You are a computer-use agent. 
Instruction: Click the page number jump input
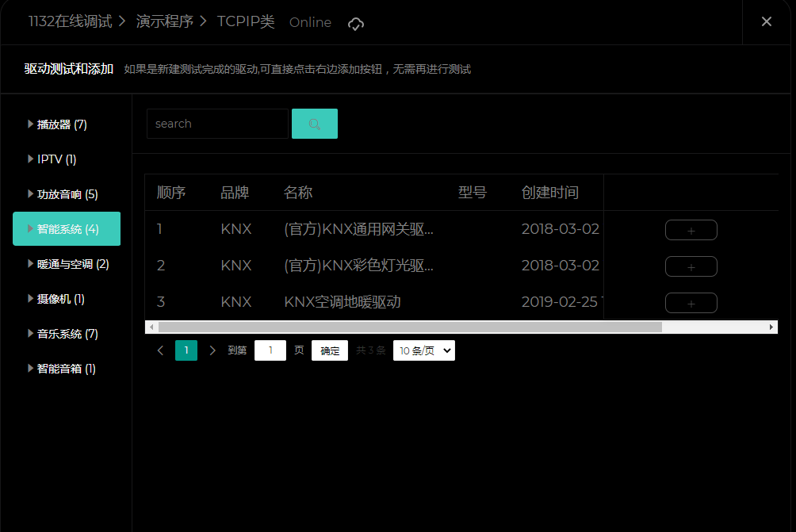[270, 350]
